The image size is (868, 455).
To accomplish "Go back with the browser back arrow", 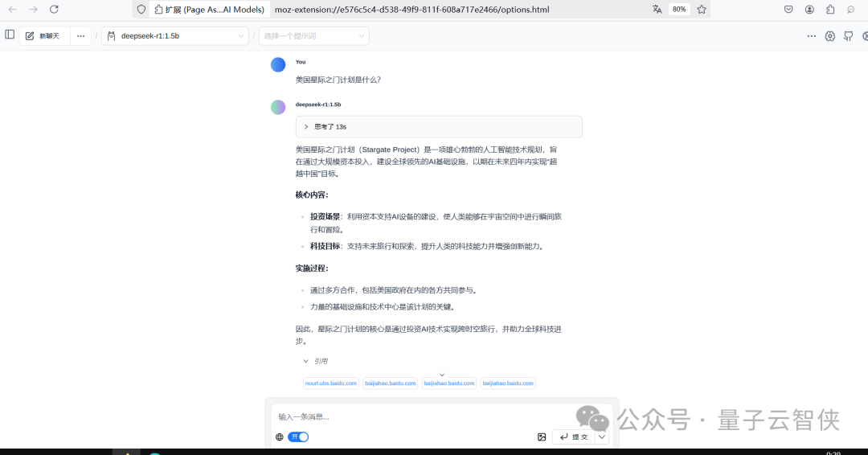I will 13,10.
